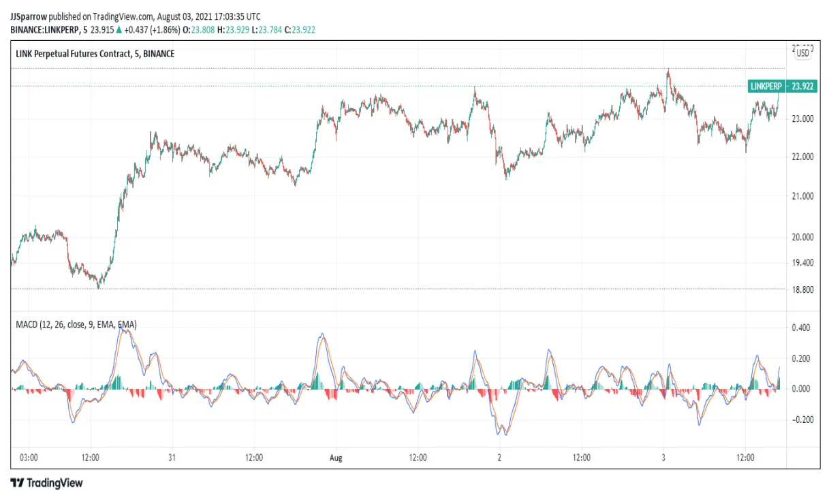Click the LINKPERP last-price label on the scale

coord(766,86)
